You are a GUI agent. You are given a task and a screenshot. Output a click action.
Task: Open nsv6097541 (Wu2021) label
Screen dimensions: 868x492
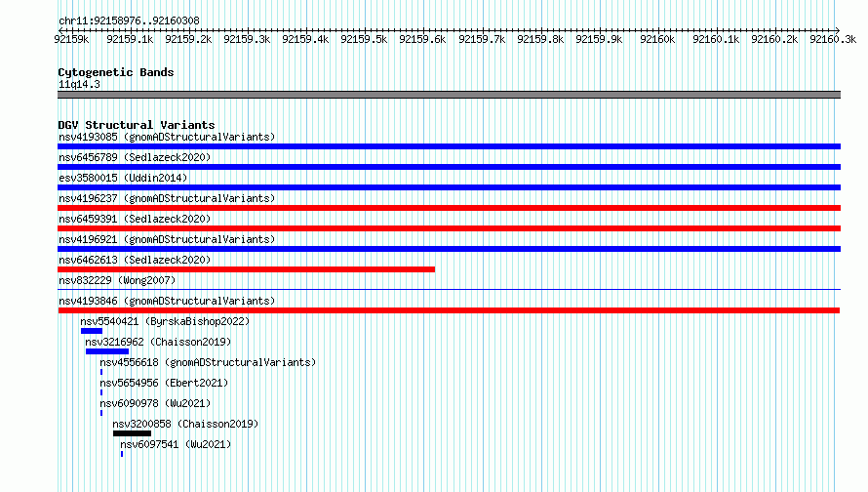(176, 444)
